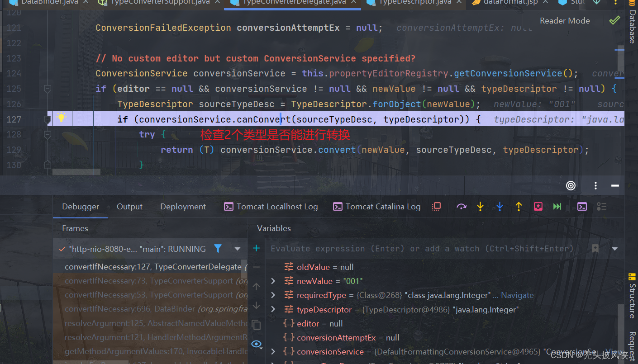Click the plus icon to add new watch

(x=256, y=248)
